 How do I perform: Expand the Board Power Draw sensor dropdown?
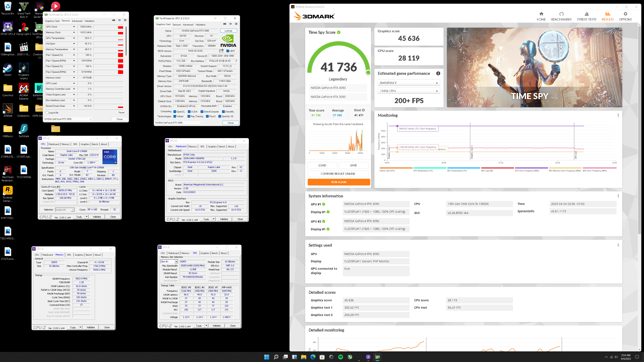(74, 106)
